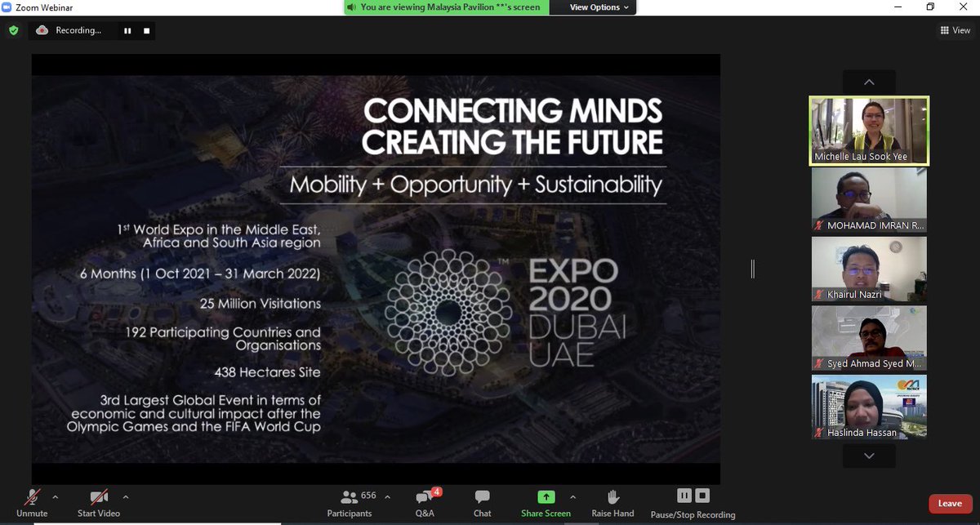Click the '25 Million Visitations' slide text
Screen dimensions: 980x525
261,304
